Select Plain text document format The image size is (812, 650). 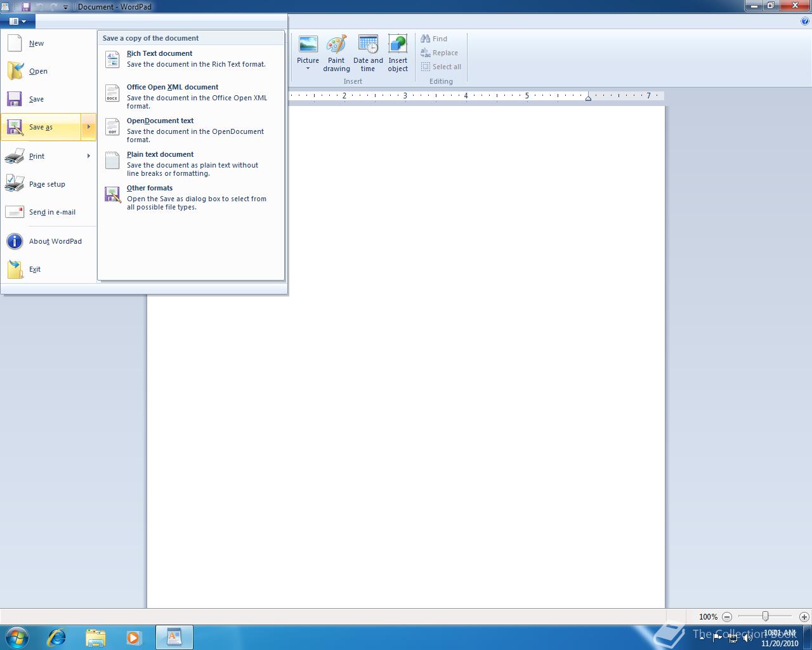pos(190,164)
